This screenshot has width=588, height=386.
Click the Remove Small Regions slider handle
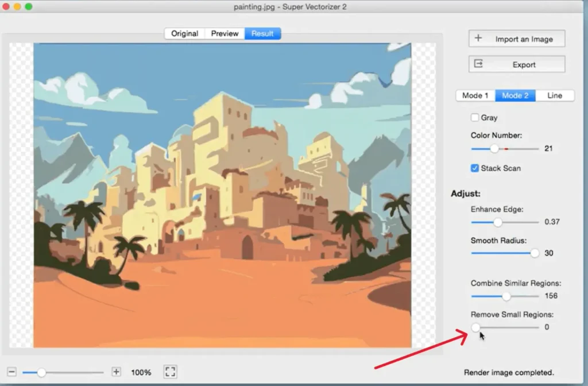pyautogui.click(x=476, y=327)
